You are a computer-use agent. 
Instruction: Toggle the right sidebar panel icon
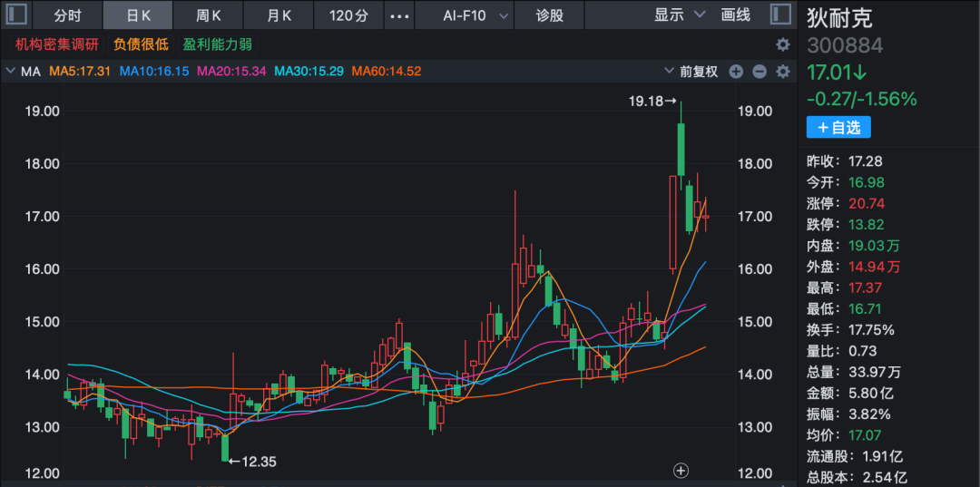tap(779, 15)
